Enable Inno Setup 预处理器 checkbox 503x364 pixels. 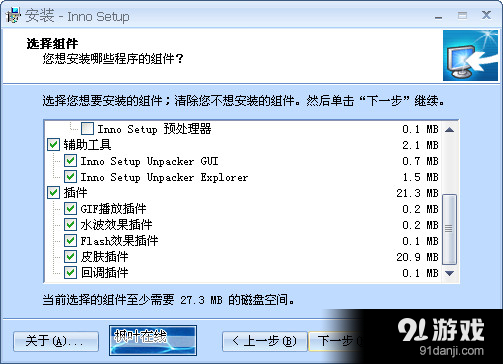pyautogui.click(x=87, y=129)
